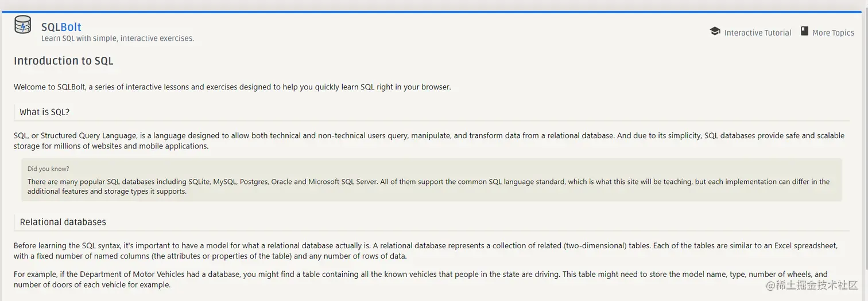
Task: Click the 'Did you know?' label
Action: pos(48,169)
